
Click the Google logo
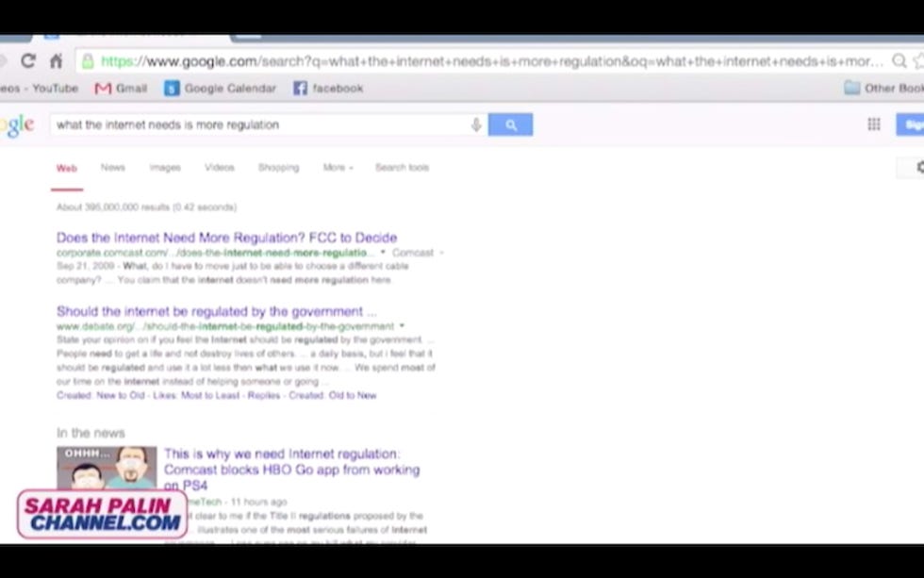click(17, 125)
